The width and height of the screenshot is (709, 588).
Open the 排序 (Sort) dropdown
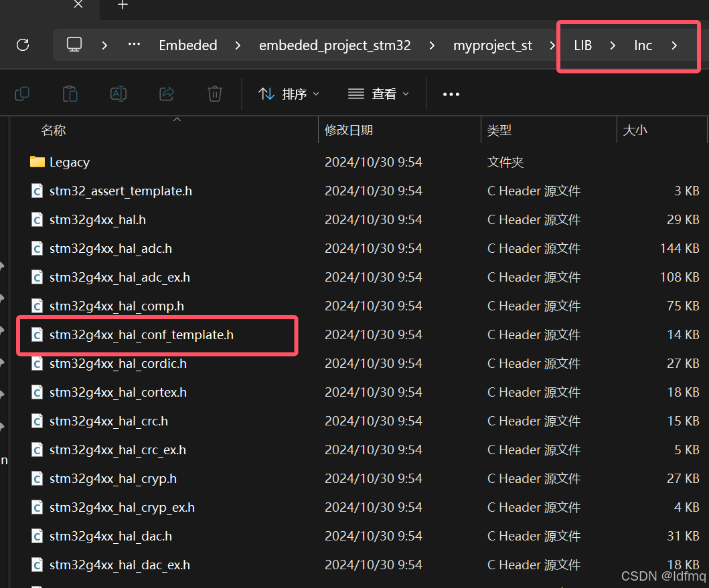point(288,94)
